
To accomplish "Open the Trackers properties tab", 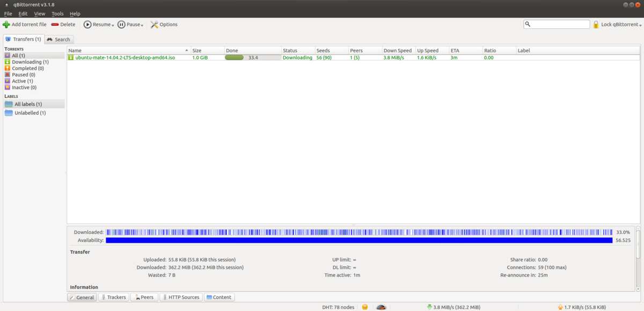I will click(114, 297).
